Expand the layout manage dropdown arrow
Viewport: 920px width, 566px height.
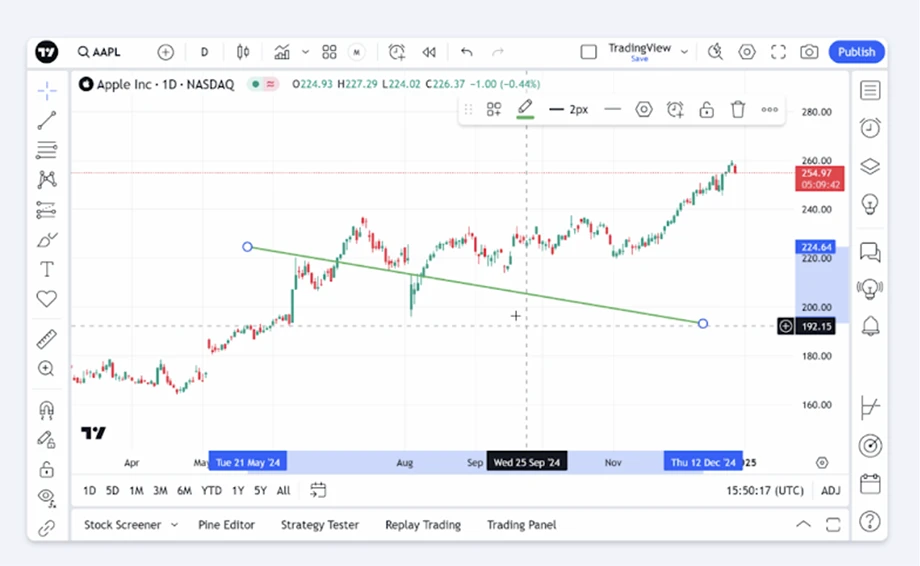point(684,52)
